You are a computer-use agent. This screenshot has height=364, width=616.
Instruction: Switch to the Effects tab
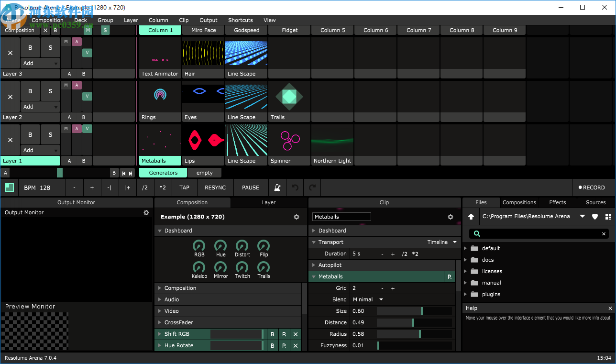pyautogui.click(x=557, y=202)
